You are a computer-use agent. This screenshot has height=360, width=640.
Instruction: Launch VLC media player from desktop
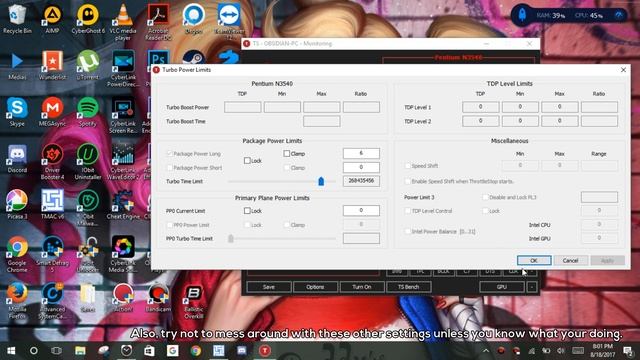pos(123,21)
